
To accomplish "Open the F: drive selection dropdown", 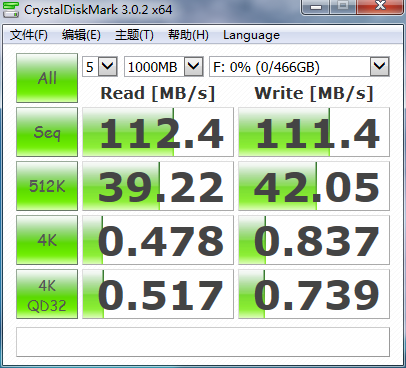I will tap(299, 67).
